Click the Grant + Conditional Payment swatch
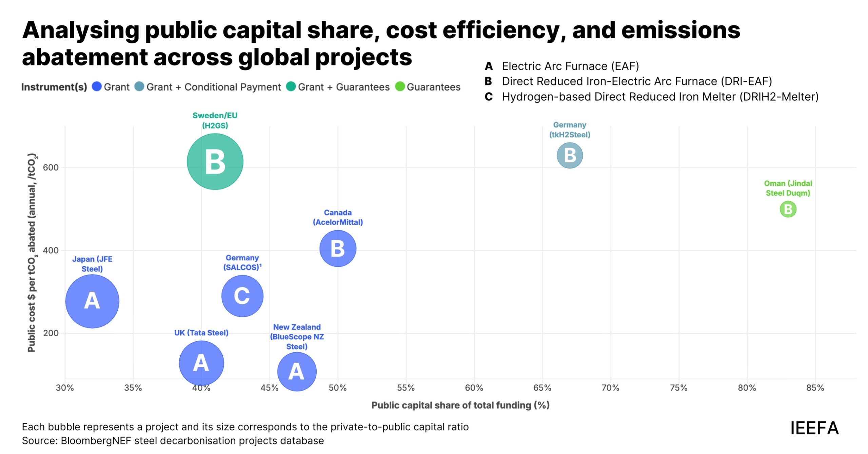Viewport: 868px width, 454px height. coord(139,87)
